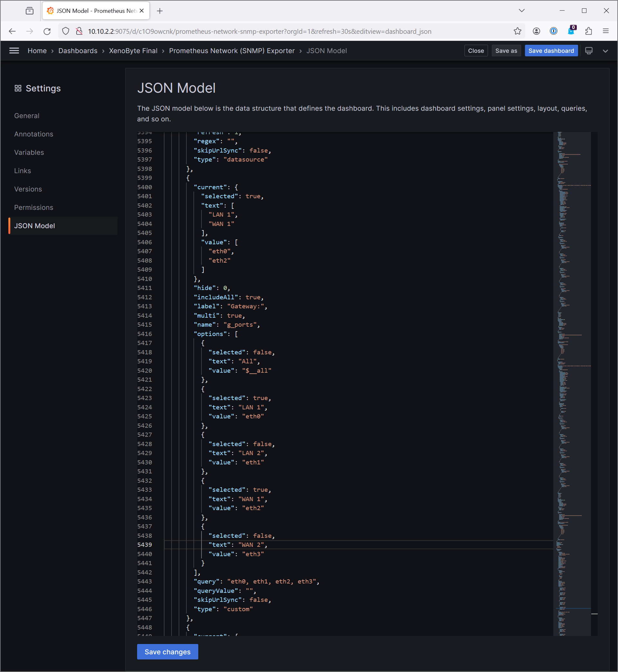Click the Save dashboard button

[551, 51]
